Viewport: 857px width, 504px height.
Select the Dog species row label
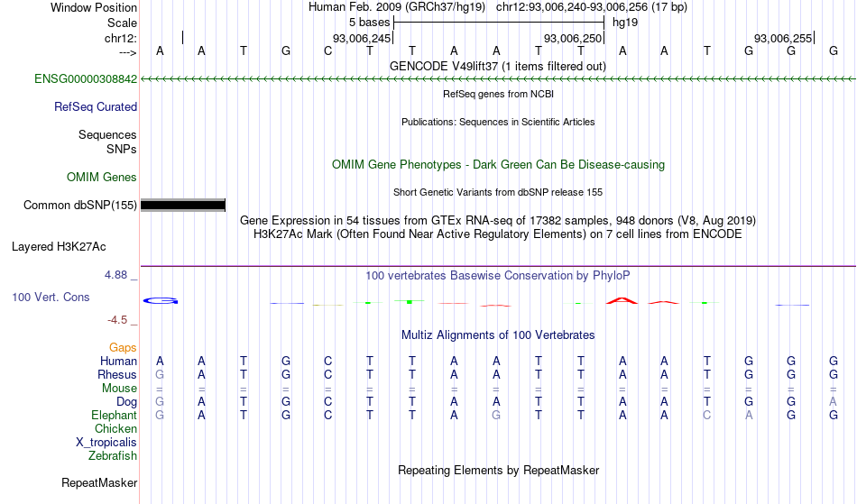tap(127, 402)
